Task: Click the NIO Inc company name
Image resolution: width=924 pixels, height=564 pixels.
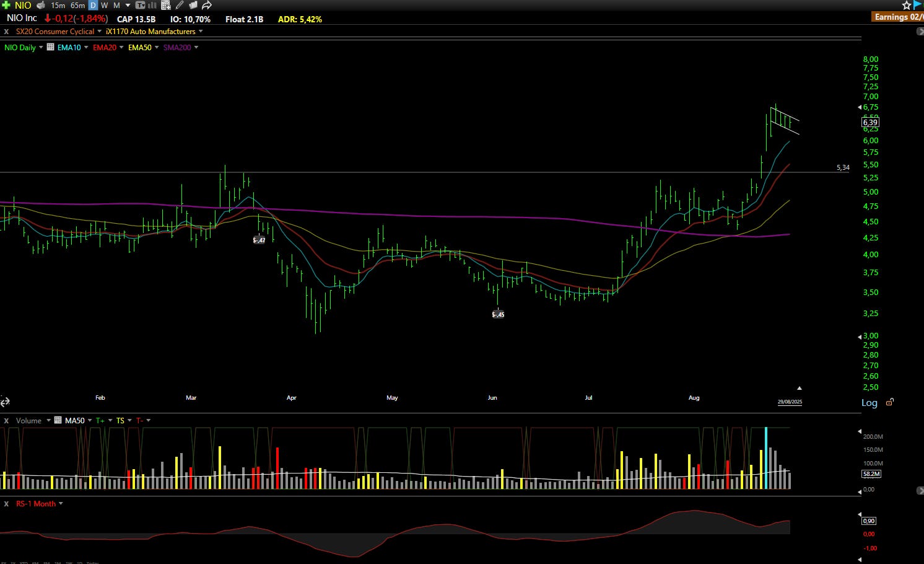Action: point(22,19)
